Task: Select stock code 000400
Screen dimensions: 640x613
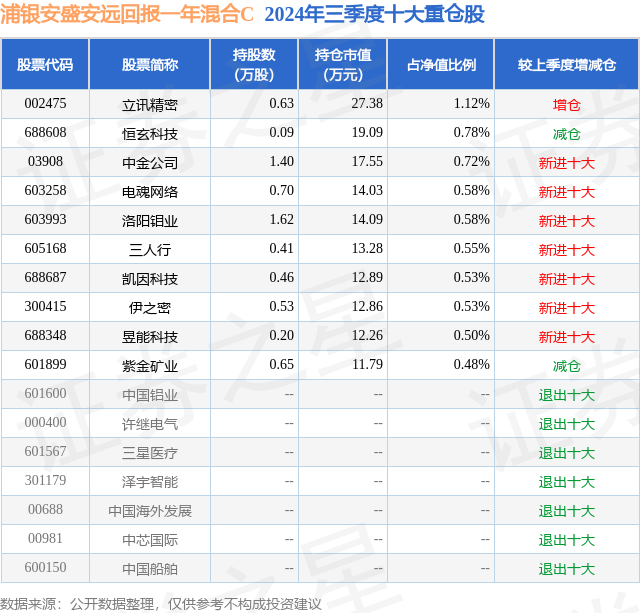Action: pyautogui.click(x=45, y=422)
